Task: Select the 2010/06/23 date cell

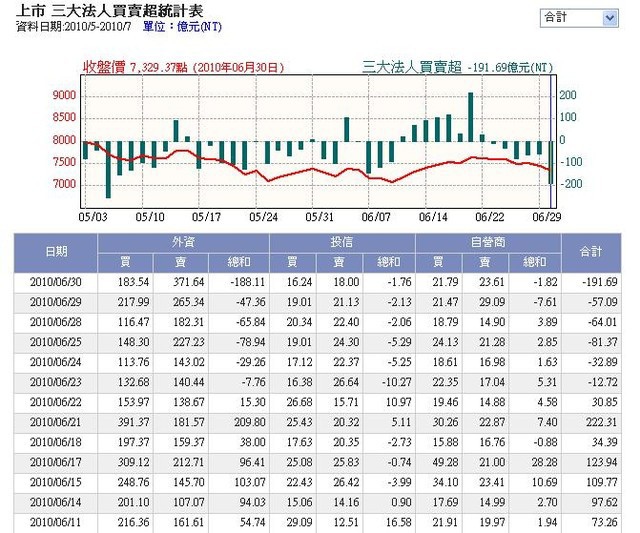Action: pyautogui.click(x=56, y=382)
